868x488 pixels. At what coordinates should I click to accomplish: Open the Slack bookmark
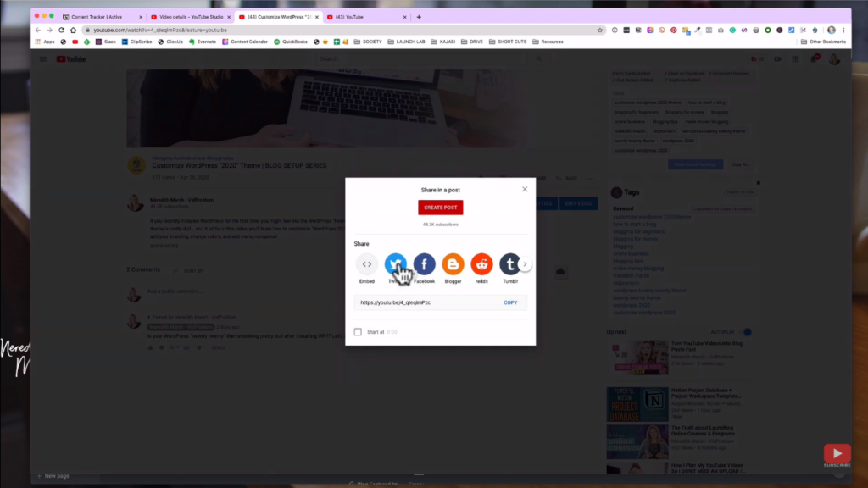pos(106,42)
